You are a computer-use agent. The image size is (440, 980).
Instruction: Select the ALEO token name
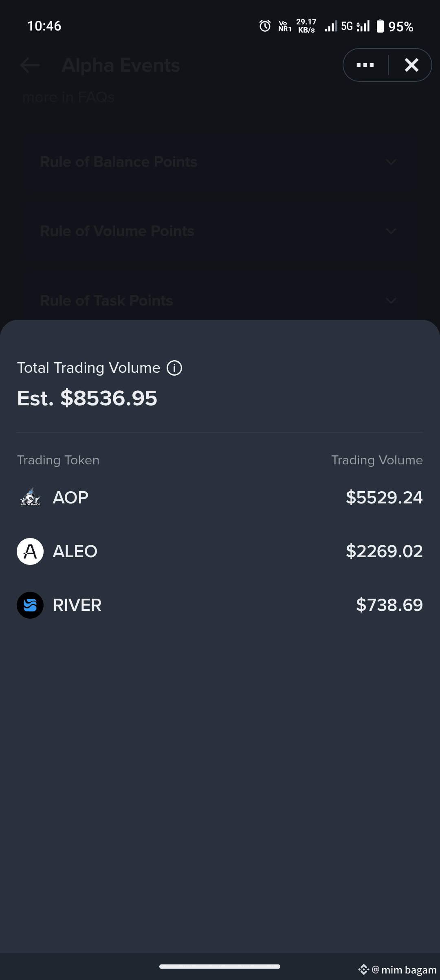pos(75,551)
